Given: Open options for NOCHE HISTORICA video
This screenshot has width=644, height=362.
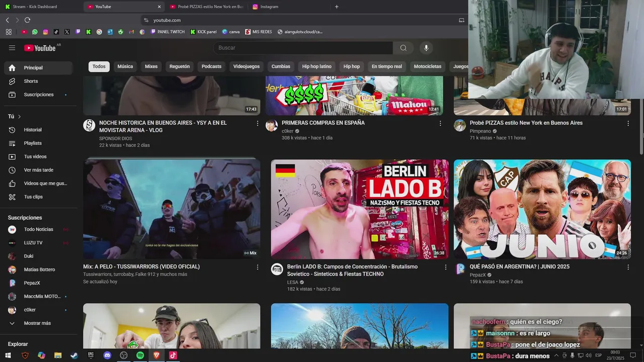Looking at the screenshot, I should point(258,123).
